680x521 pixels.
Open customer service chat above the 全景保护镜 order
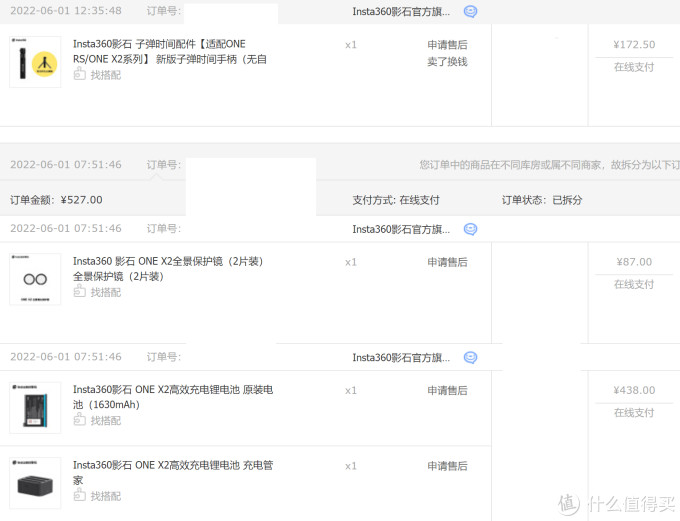pyautogui.click(x=471, y=229)
